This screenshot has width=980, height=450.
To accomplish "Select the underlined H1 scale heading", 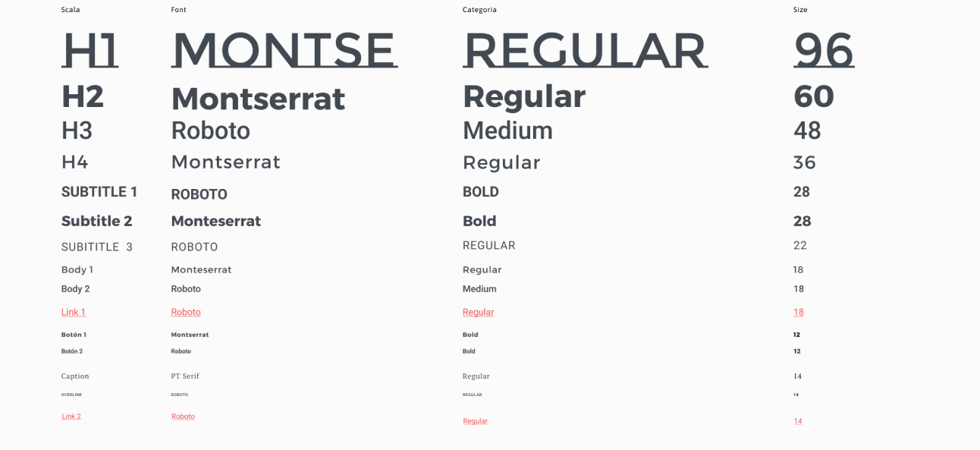I will (90, 50).
